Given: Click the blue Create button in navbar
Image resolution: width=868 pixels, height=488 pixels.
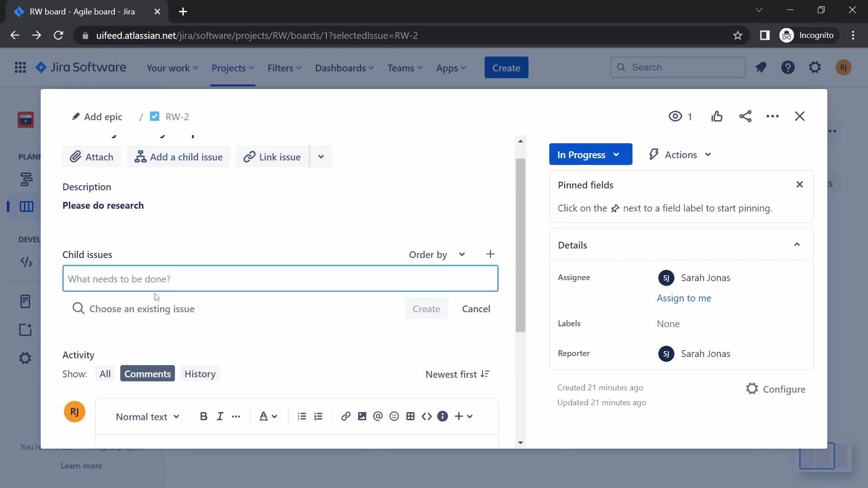Looking at the screenshot, I should point(506,68).
